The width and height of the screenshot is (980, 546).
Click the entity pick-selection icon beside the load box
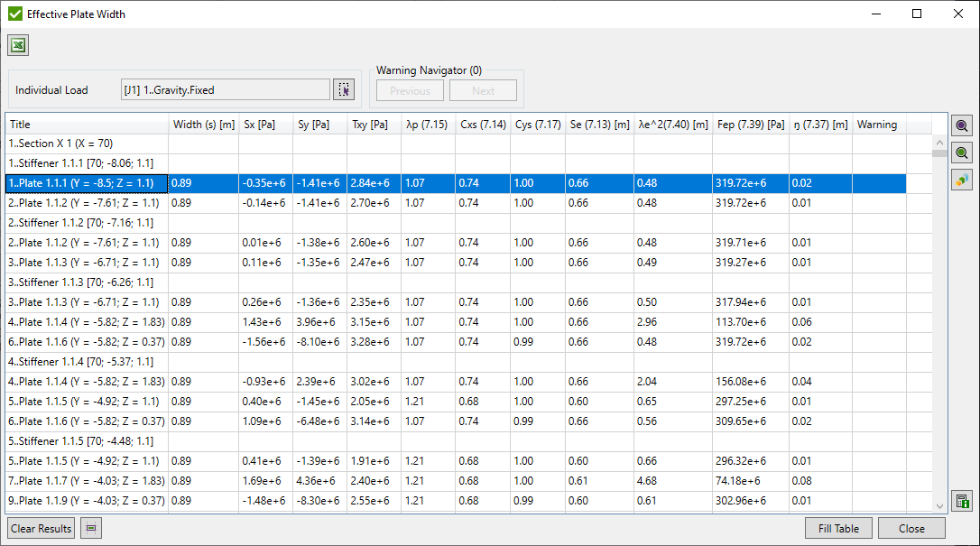[344, 89]
